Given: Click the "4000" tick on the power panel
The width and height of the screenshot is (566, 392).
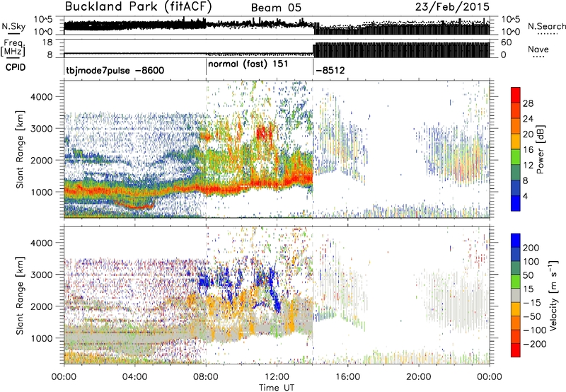Looking at the screenshot, I should pyautogui.click(x=41, y=97).
